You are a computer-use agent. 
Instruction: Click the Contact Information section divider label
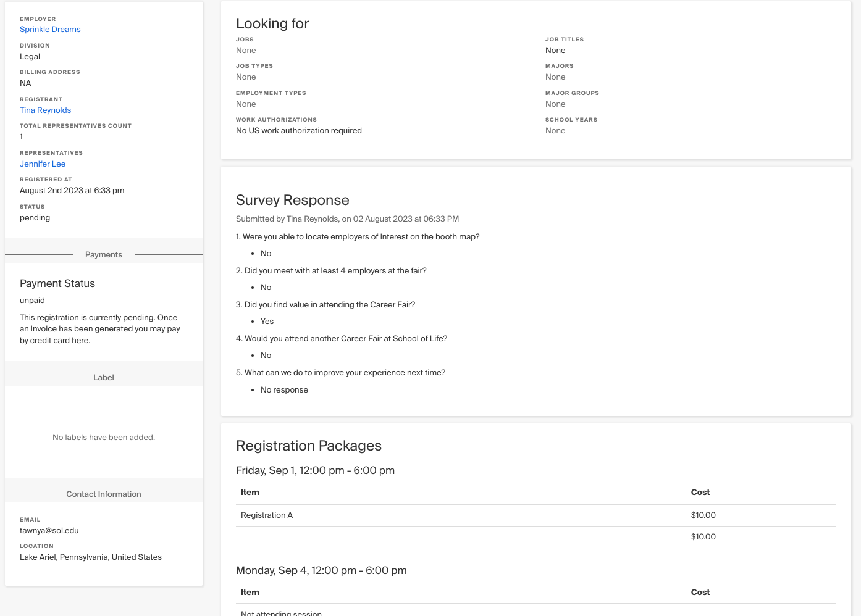pos(104,494)
